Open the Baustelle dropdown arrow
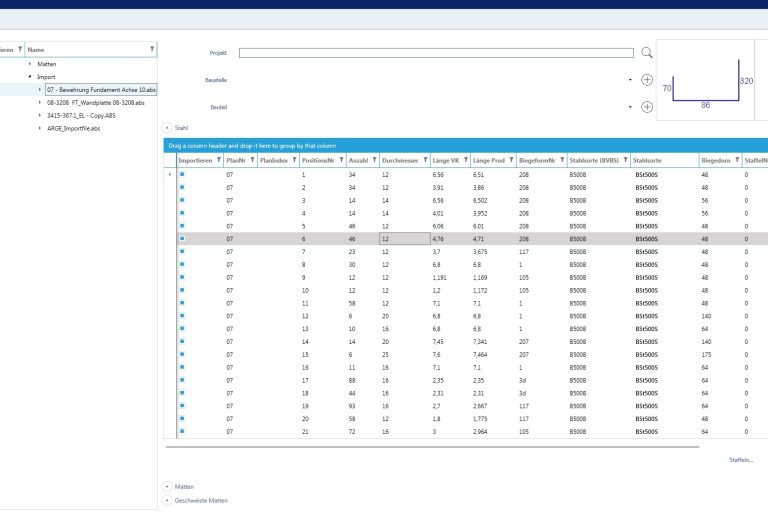 pos(630,79)
